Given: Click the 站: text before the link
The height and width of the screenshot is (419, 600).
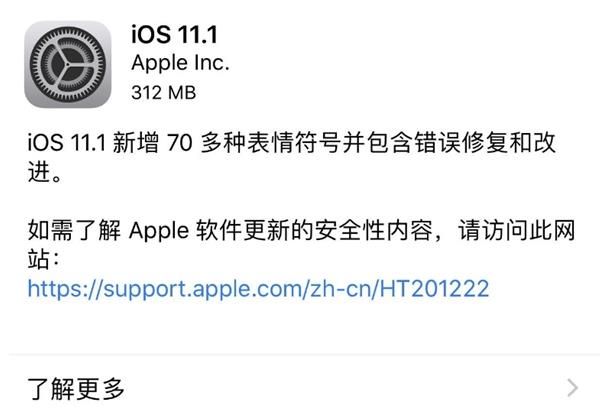Looking at the screenshot, I should click(43, 259).
